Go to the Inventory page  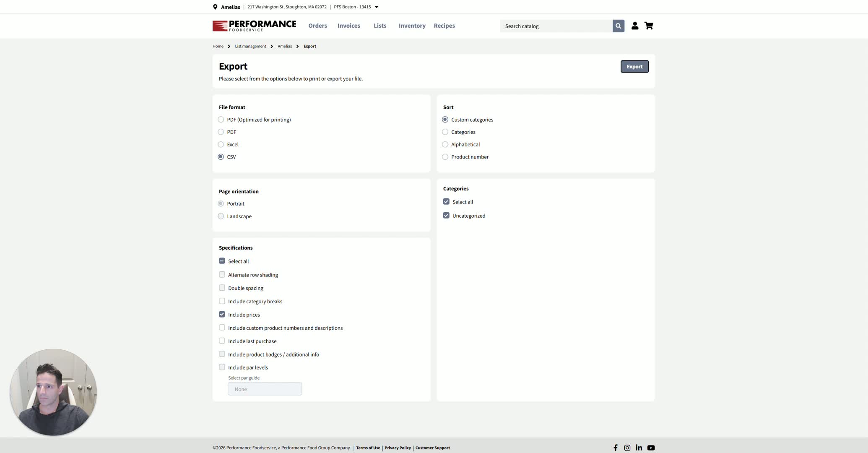[x=412, y=26]
